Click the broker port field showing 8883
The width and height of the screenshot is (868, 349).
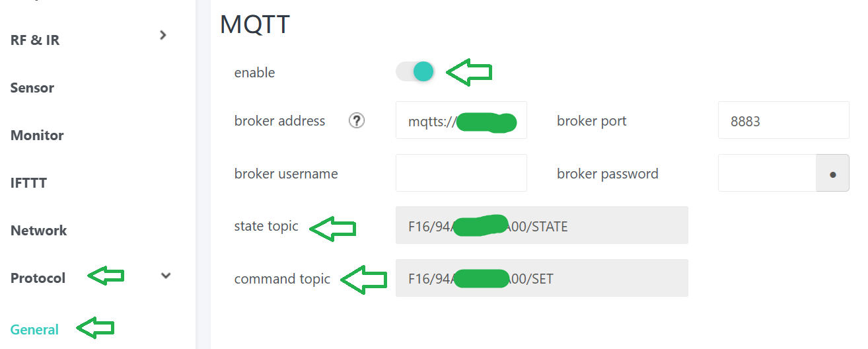[783, 121]
